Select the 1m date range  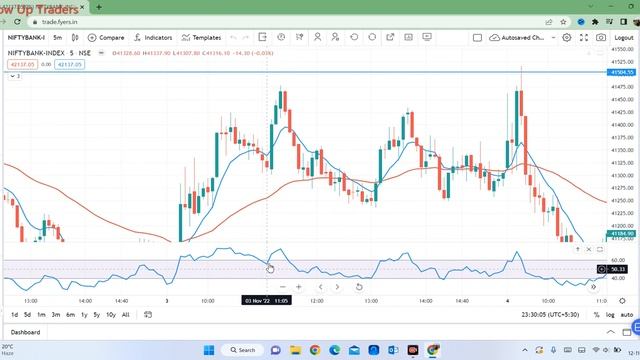pos(41,315)
